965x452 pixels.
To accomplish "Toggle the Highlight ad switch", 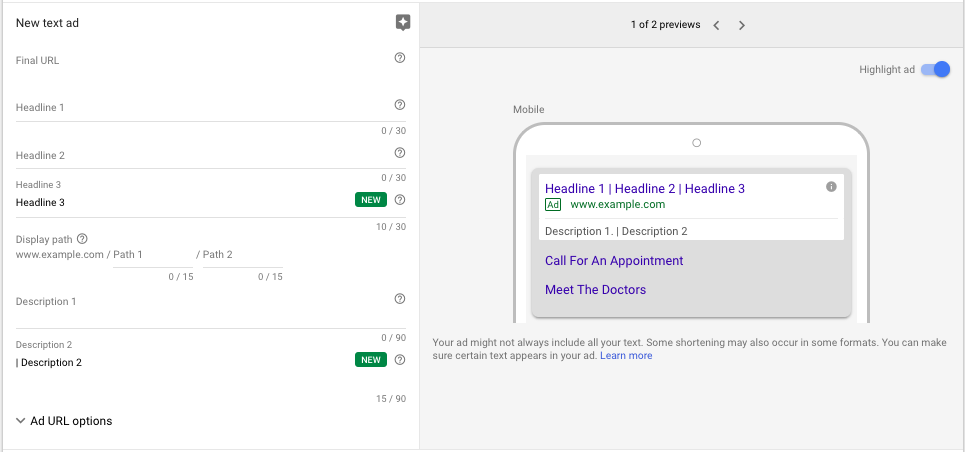I will click(935, 70).
